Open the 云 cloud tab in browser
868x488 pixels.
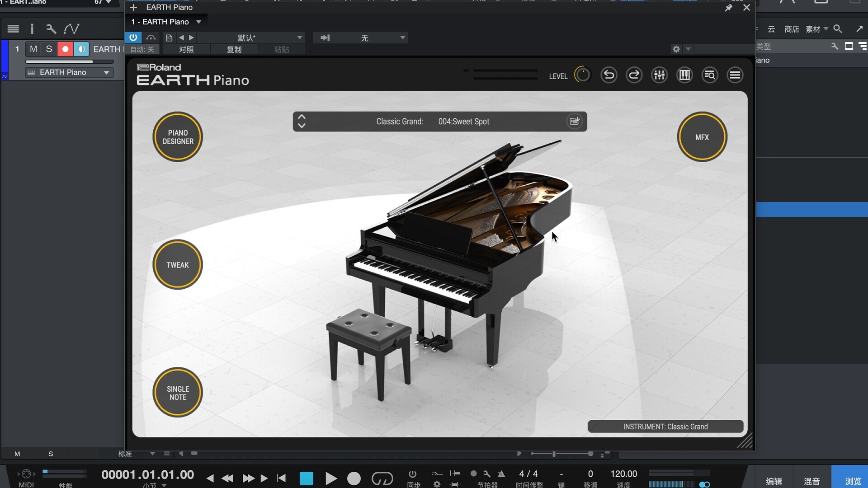coord(771,29)
